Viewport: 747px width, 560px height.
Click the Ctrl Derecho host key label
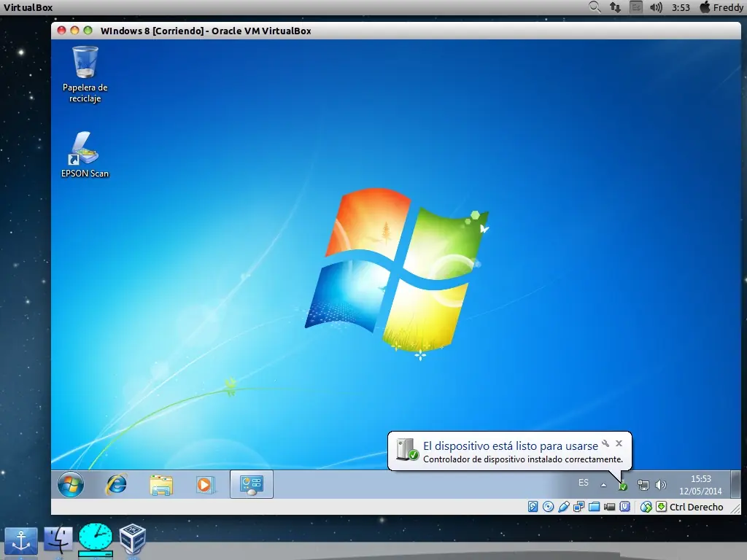[696, 507]
